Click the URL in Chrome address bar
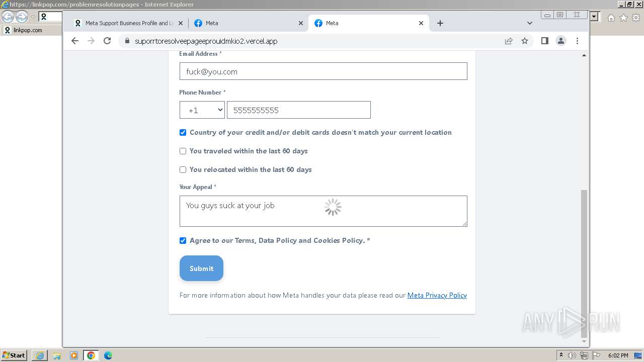This screenshot has height=362, width=644. tap(206, 41)
